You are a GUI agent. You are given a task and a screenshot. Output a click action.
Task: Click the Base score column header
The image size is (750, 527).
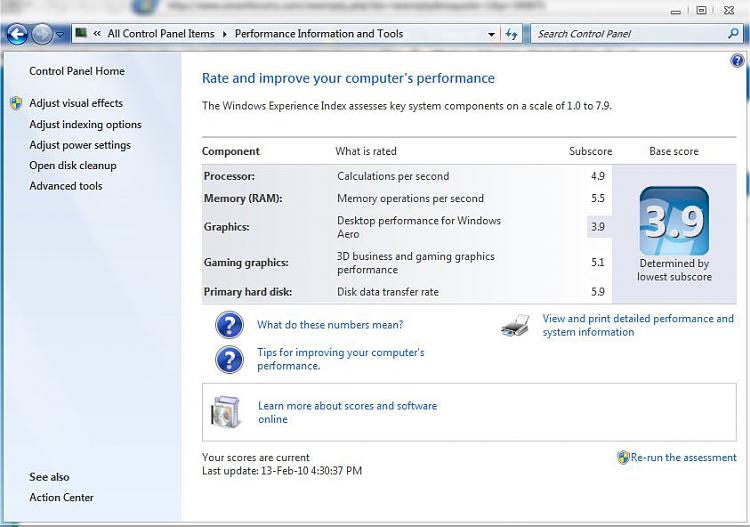click(674, 151)
